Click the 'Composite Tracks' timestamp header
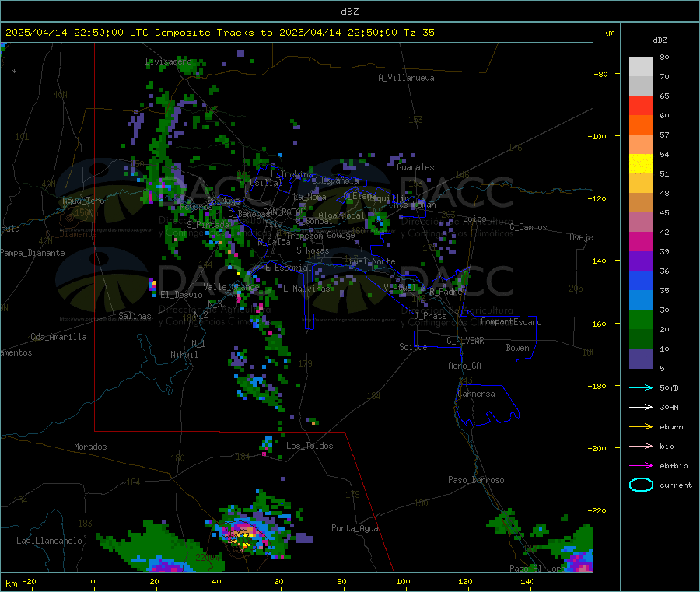The height and width of the screenshot is (592, 700). point(219,33)
